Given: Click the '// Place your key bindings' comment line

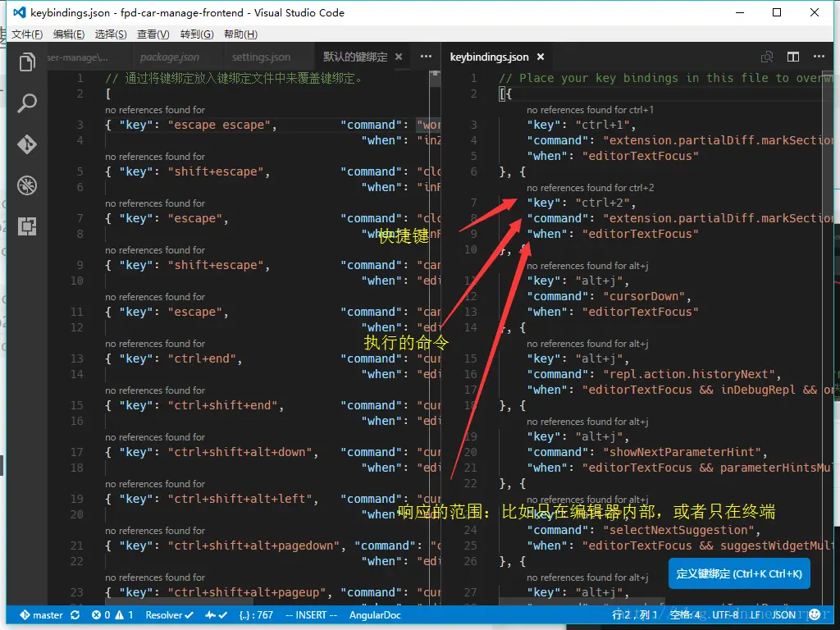Looking at the screenshot, I should pos(666,78).
